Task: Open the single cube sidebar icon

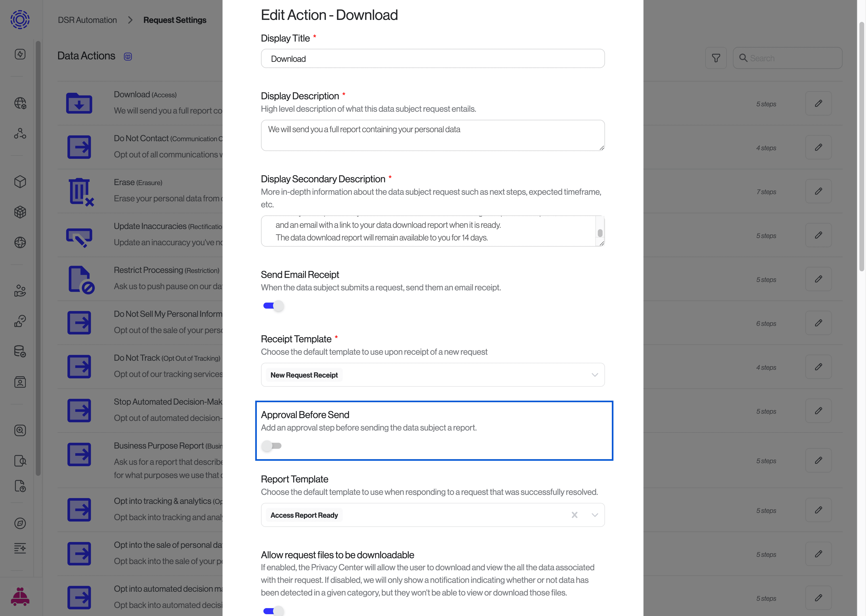Action: (20, 182)
